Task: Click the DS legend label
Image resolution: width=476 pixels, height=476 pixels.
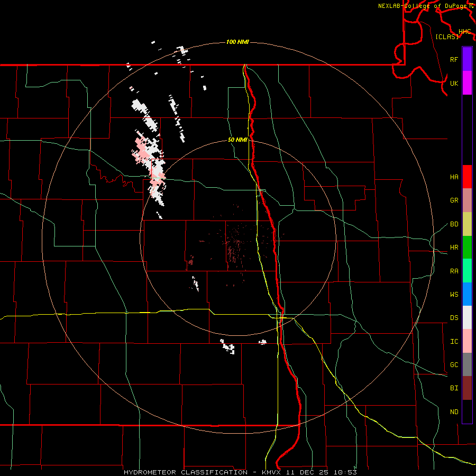Action: point(454,318)
